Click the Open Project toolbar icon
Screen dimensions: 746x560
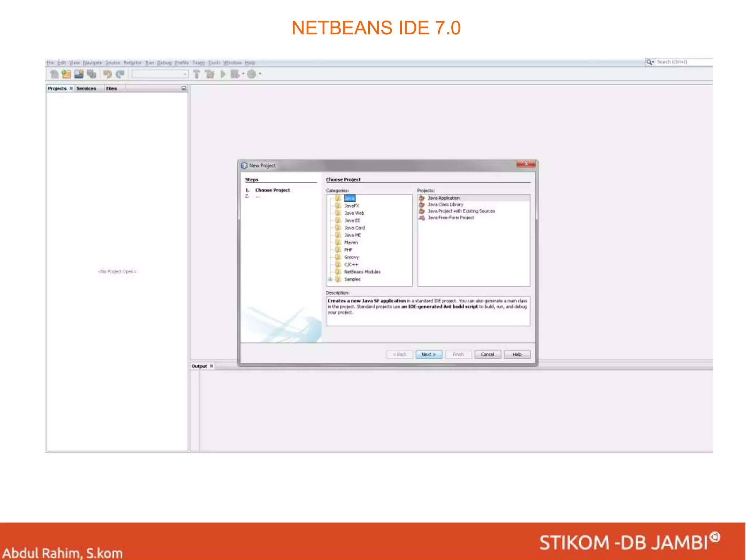[x=79, y=74]
